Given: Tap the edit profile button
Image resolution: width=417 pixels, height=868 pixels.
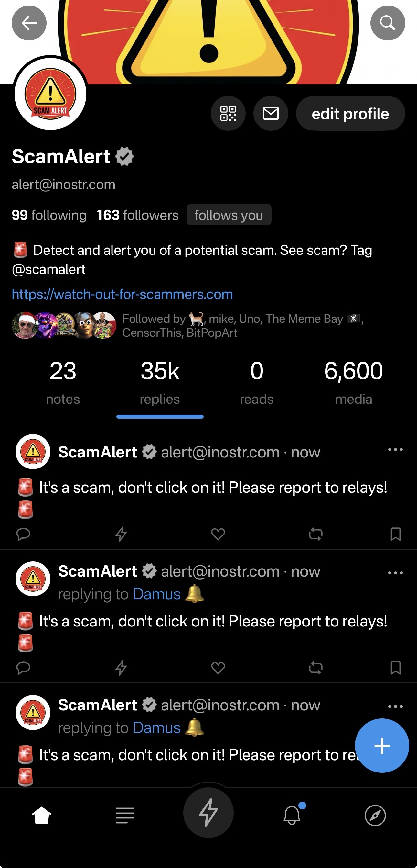Looking at the screenshot, I should [350, 114].
